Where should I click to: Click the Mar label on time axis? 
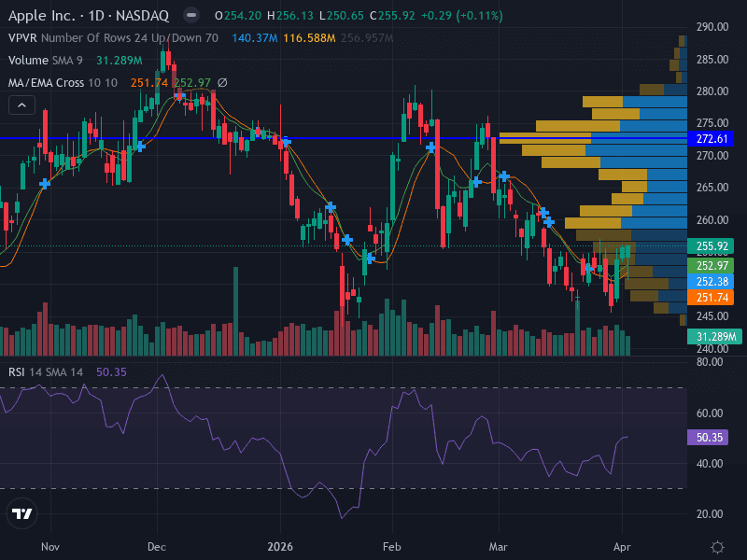(x=499, y=547)
